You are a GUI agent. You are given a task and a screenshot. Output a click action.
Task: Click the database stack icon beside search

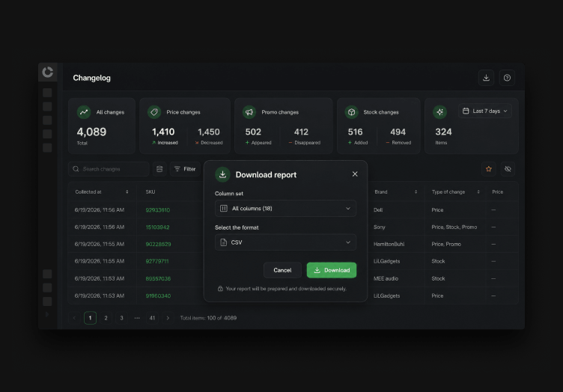pyautogui.click(x=159, y=169)
